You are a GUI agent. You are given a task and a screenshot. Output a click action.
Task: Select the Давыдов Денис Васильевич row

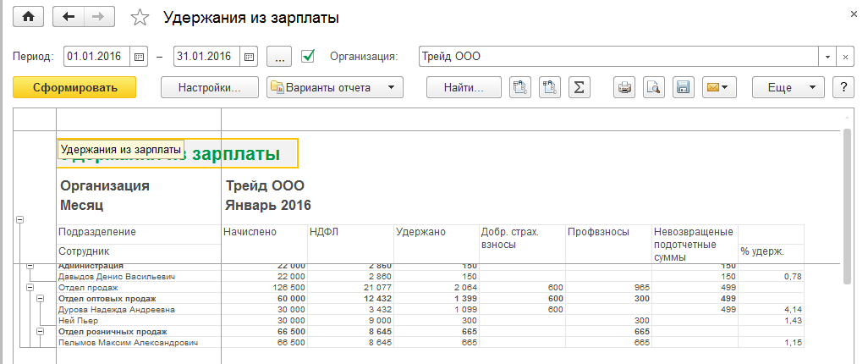[430, 277]
